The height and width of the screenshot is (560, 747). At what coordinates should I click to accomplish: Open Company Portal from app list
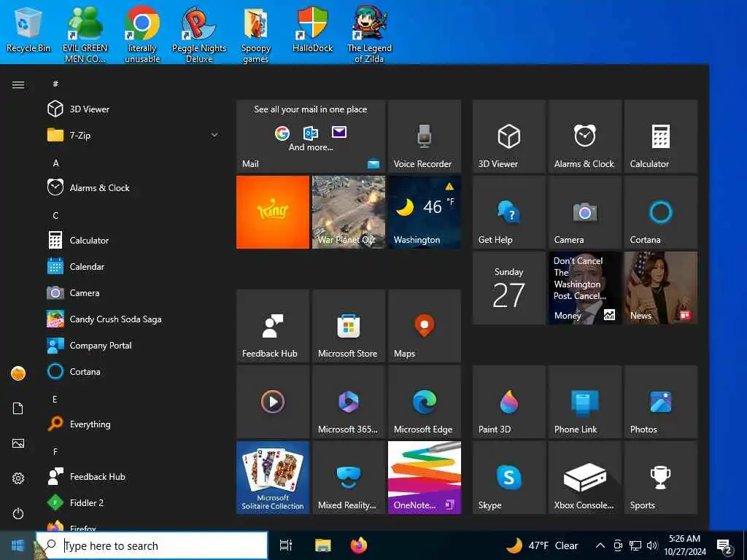pos(133,345)
